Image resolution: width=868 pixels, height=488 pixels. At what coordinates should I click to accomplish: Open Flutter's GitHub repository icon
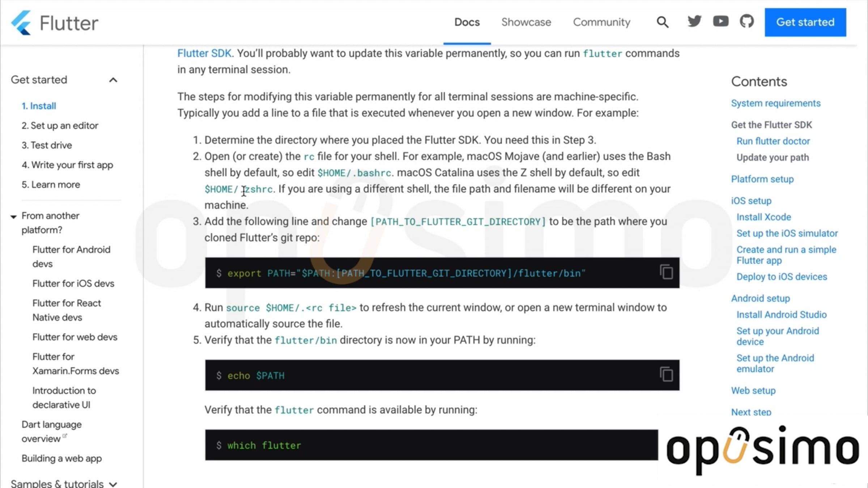(746, 21)
